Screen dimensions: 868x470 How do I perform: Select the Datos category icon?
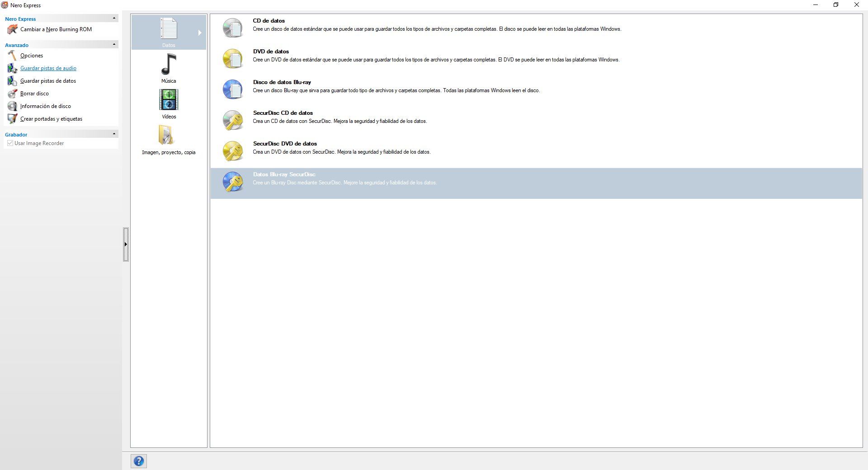(x=169, y=28)
